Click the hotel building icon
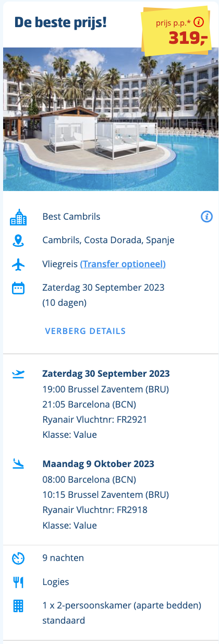The width and height of the screenshot is (219, 644). [x=18, y=217]
